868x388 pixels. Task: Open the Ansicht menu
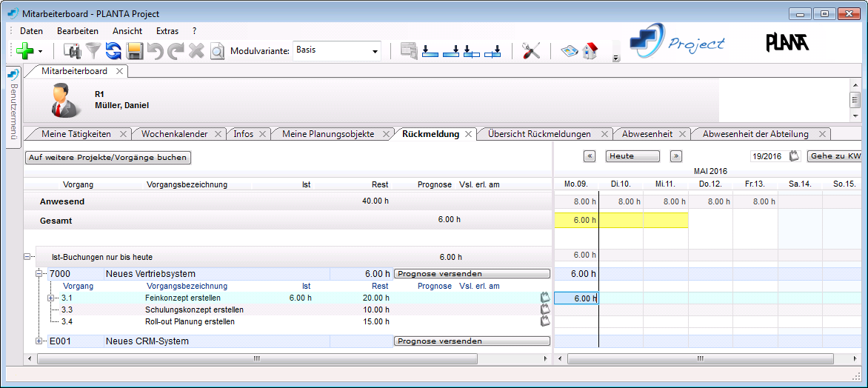(x=127, y=31)
